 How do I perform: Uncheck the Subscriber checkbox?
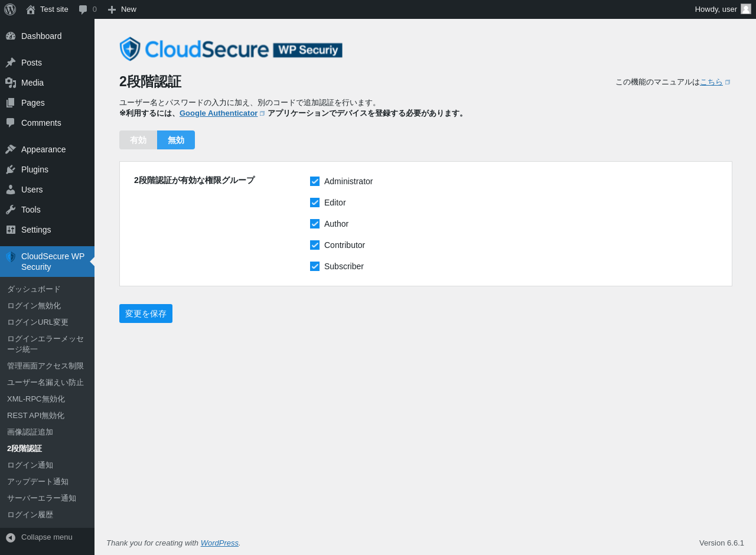(x=315, y=266)
